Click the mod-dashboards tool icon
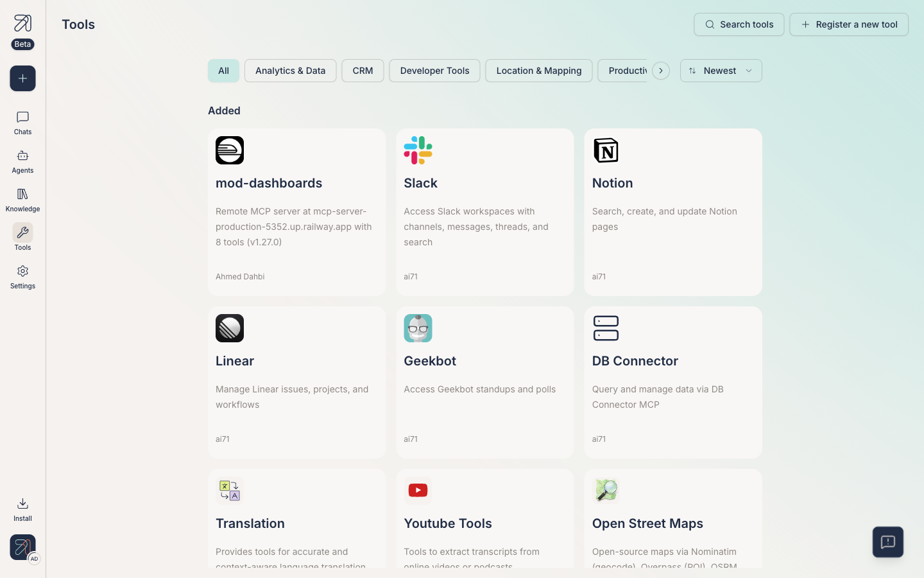 tap(230, 150)
